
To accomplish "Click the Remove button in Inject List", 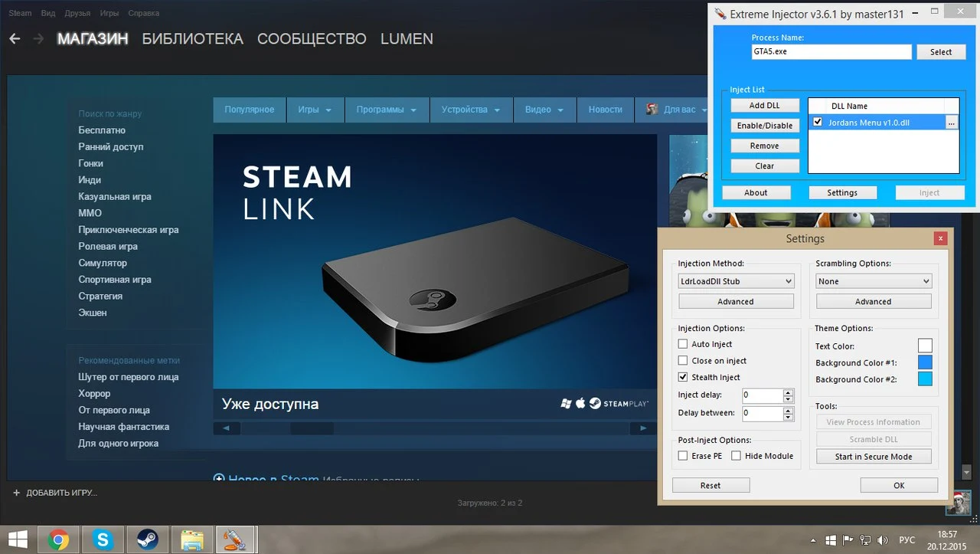I will coord(764,146).
